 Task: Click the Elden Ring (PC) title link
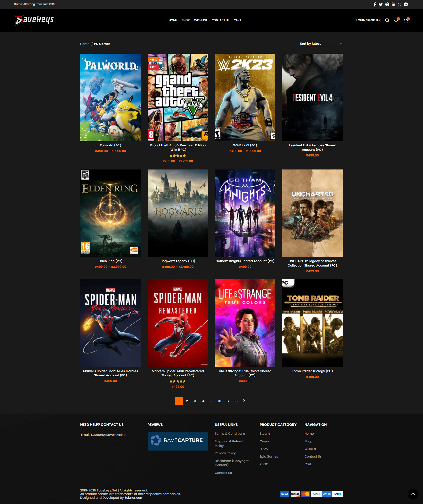click(111, 261)
